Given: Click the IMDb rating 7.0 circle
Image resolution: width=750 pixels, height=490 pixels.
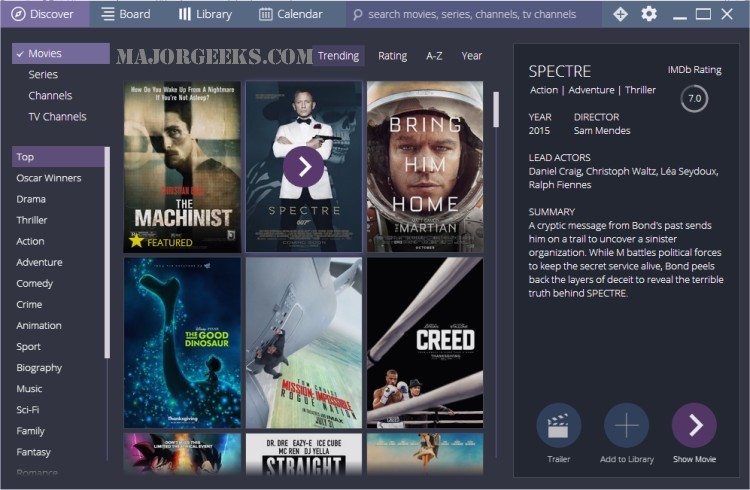Looking at the screenshot, I should (x=693, y=99).
